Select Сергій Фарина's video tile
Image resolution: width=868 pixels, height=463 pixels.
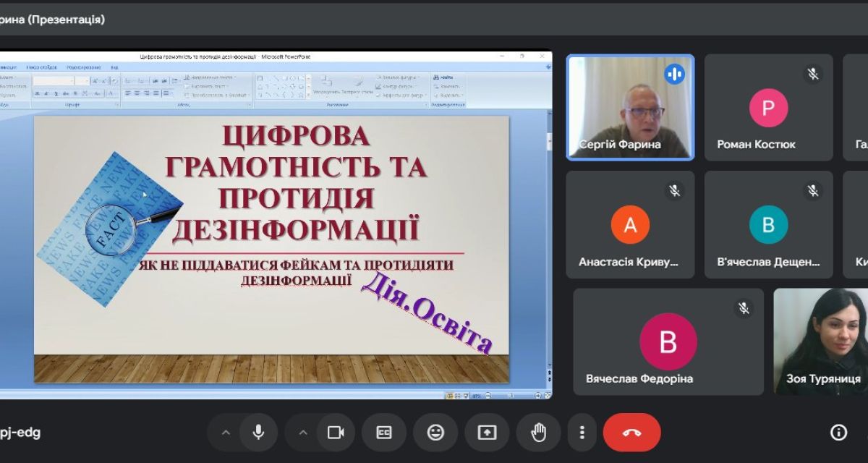click(630, 107)
